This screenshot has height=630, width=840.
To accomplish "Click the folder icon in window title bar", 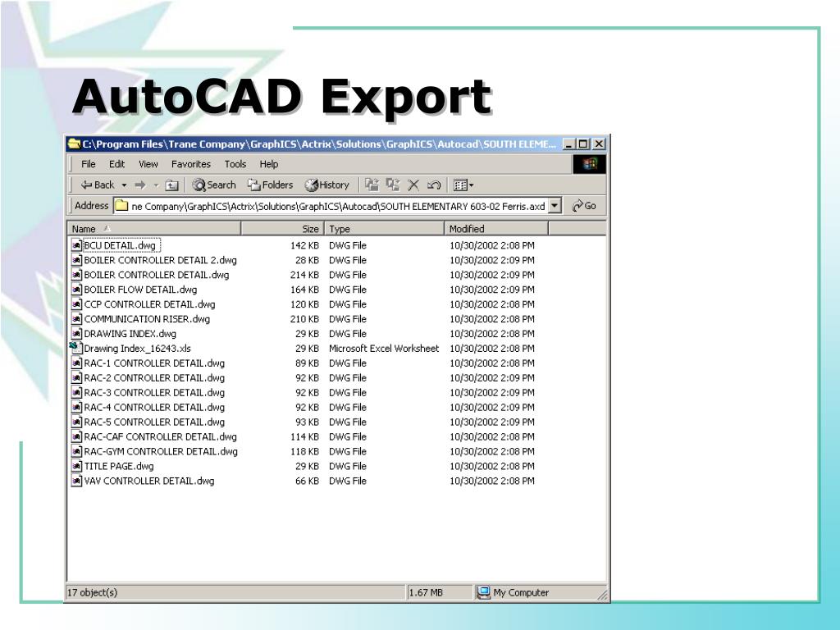I will 75,144.
